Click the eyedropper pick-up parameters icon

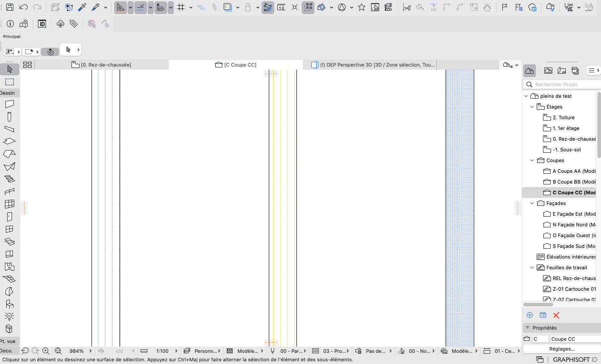click(82, 7)
